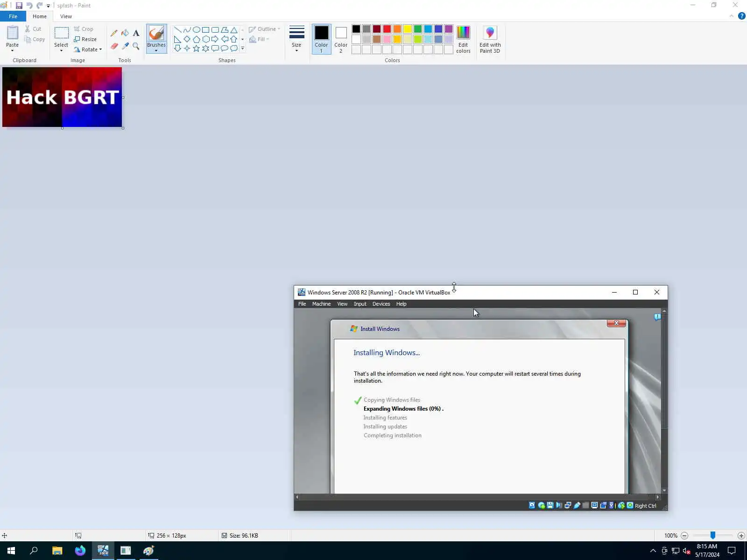Close the Install Windows dialog with red X
Viewport: 747px width, 560px height.
[x=616, y=323]
